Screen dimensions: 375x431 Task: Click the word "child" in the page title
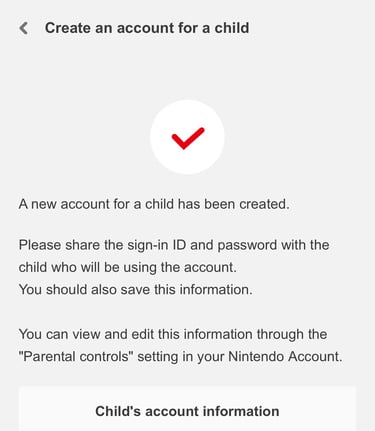coord(232,28)
